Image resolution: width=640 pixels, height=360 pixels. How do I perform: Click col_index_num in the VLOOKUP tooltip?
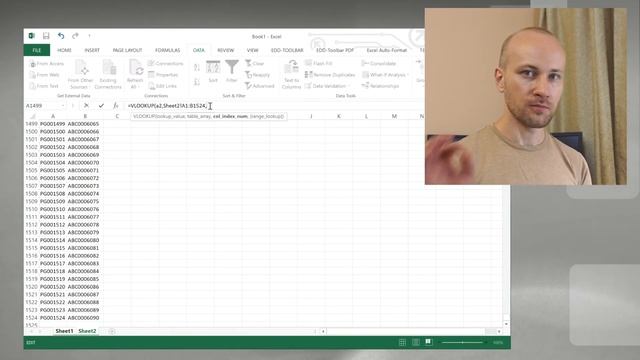230,116
